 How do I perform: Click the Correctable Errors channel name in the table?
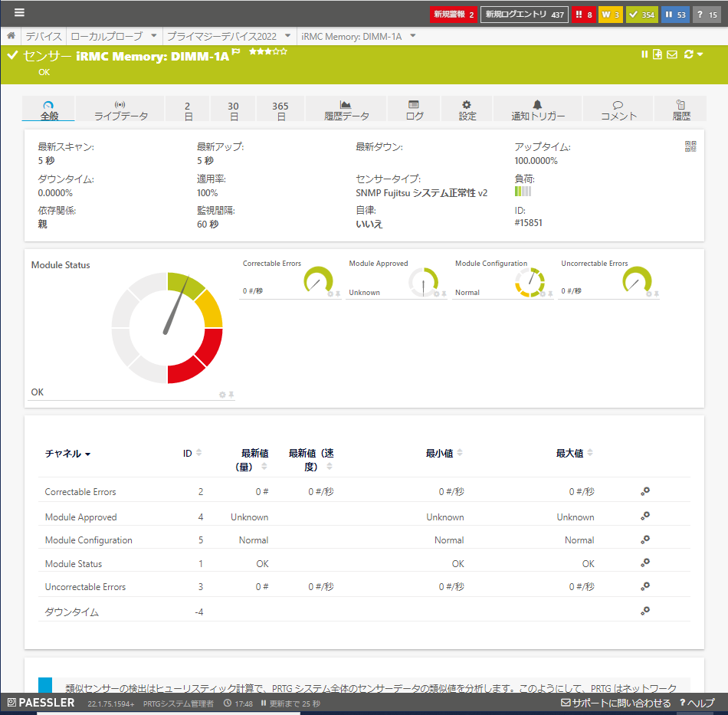click(x=80, y=492)
